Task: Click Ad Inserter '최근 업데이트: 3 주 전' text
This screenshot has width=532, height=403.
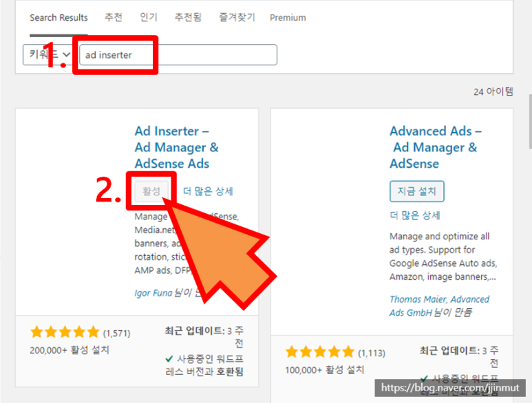Action: click(x=204, y=336)
